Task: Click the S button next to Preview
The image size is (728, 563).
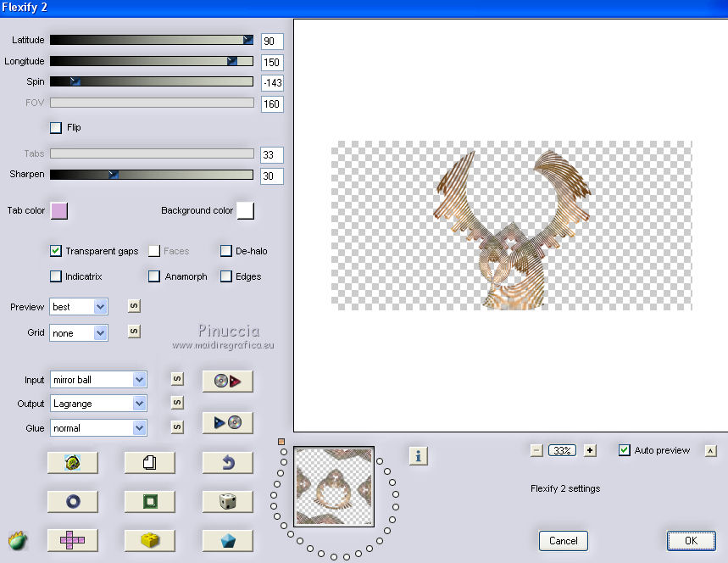Action: (x=134, y=305)
